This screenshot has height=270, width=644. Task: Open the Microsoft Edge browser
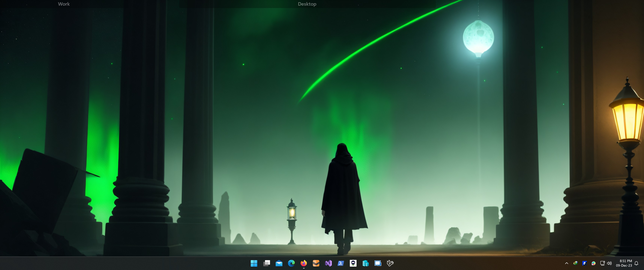pyautogui.click(x=291, y=263)
